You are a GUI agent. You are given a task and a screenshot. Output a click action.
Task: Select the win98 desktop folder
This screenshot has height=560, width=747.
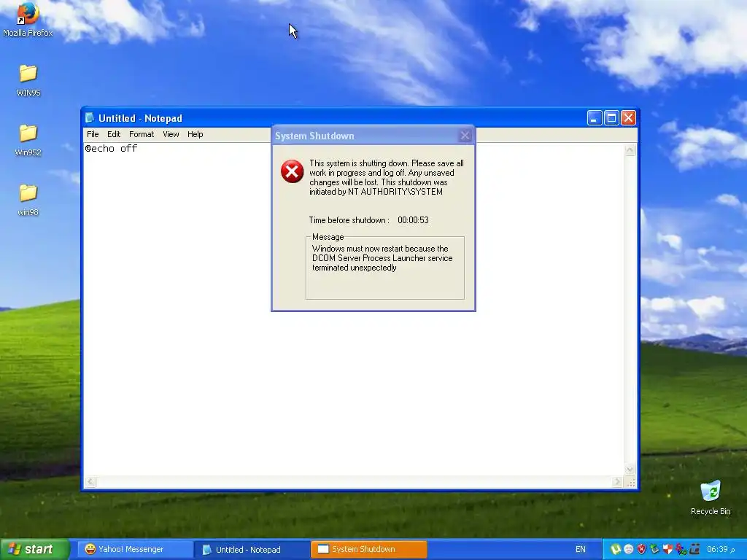pyautogui.click(x=28, y=200)
